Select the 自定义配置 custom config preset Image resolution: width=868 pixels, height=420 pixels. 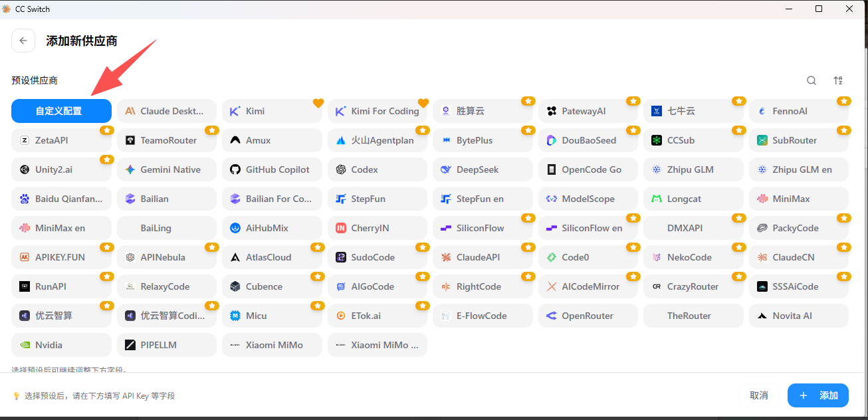point(61,111)
